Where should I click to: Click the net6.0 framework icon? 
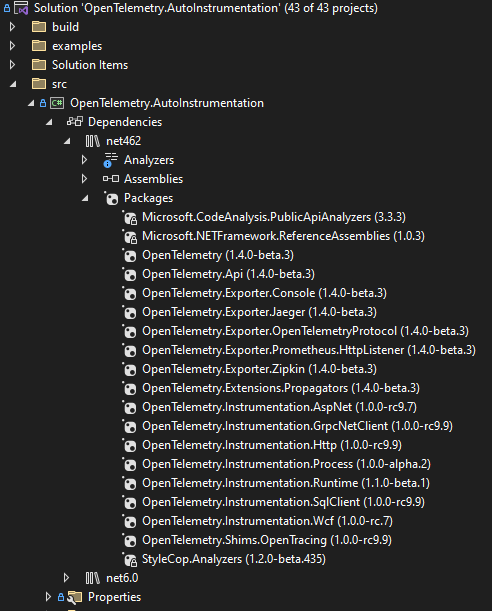click(x=93, y=578)
